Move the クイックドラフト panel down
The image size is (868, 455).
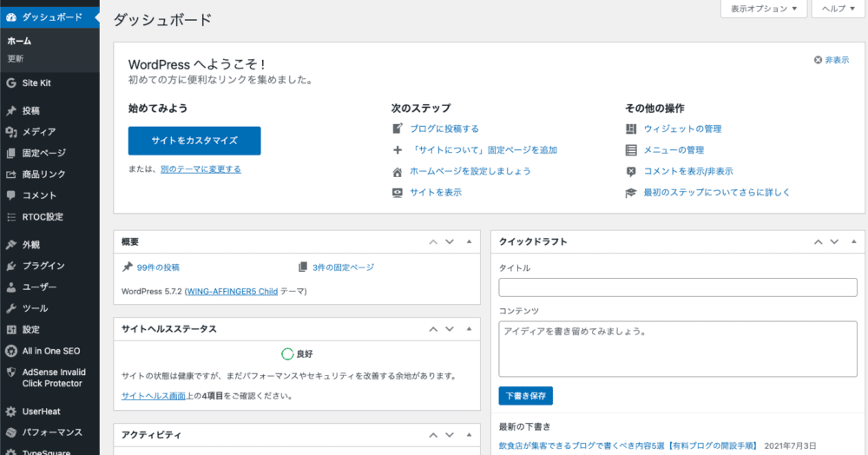(x=834, y=242)
